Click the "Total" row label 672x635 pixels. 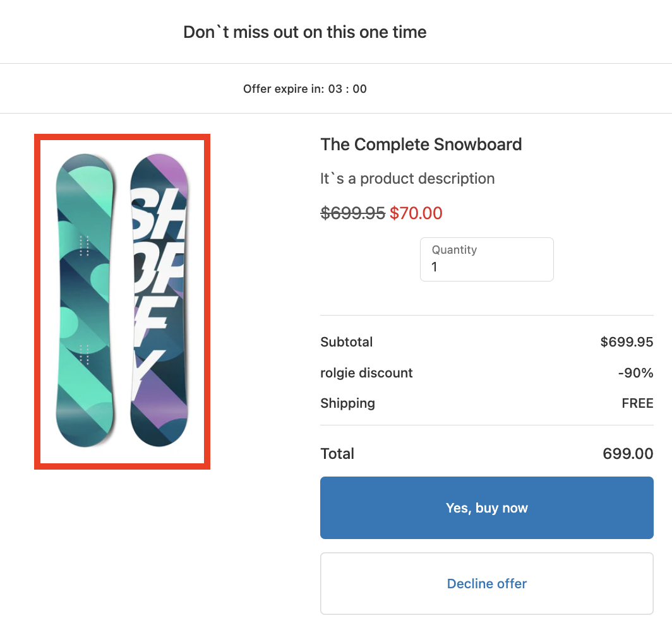coord(337,454)
